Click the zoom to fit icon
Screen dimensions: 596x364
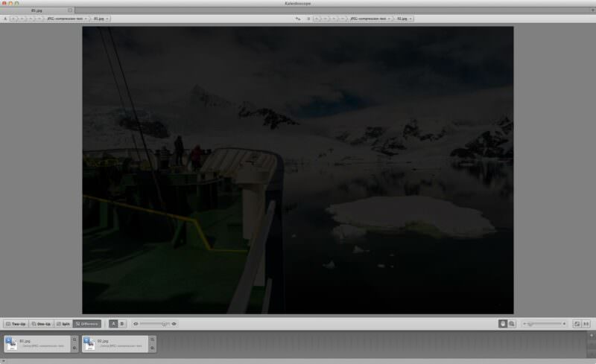577,324
